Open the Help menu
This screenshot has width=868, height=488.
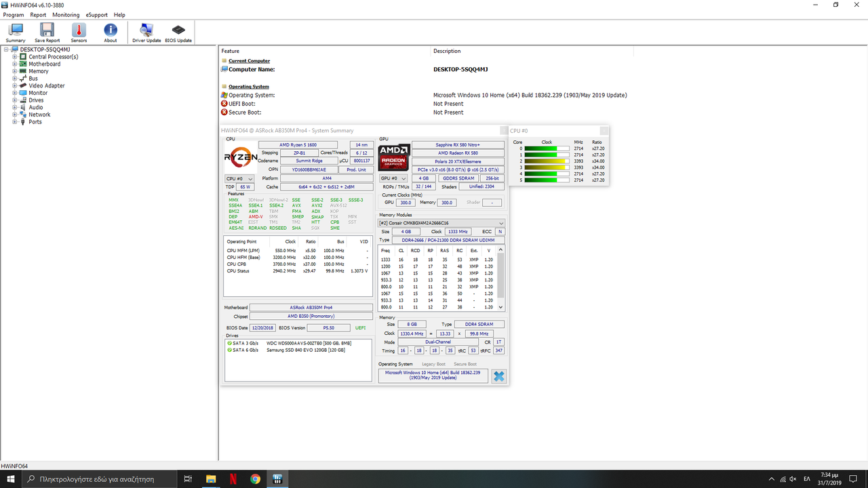pos(119,15)
